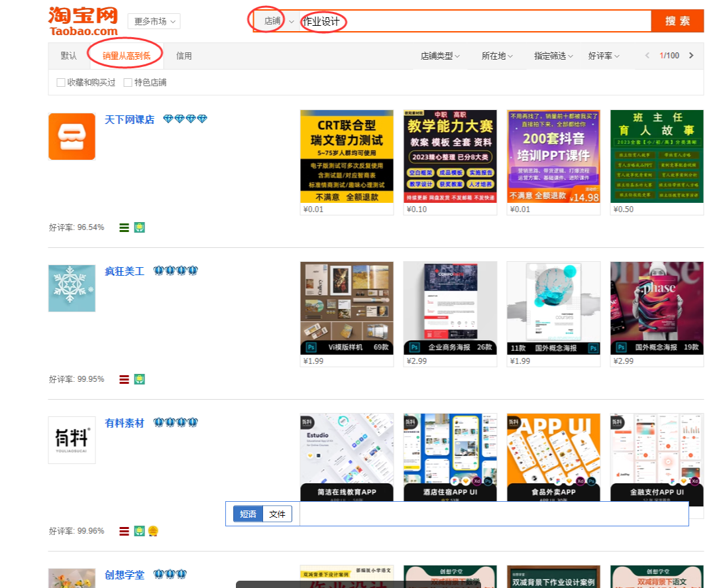
Task: Click the 有料素材 shop logo icon
Action: 72,440
